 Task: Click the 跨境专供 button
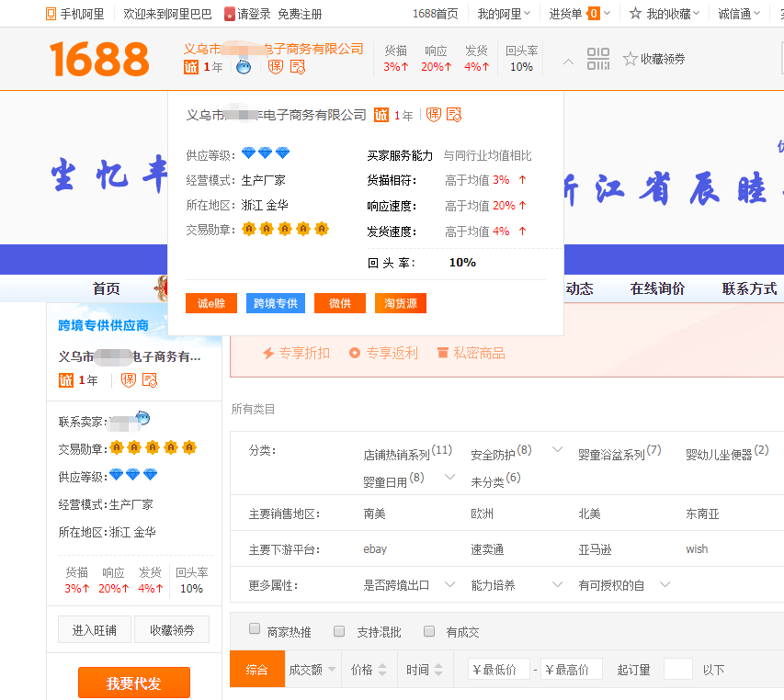pyautogui.click(x=276, y=303)
